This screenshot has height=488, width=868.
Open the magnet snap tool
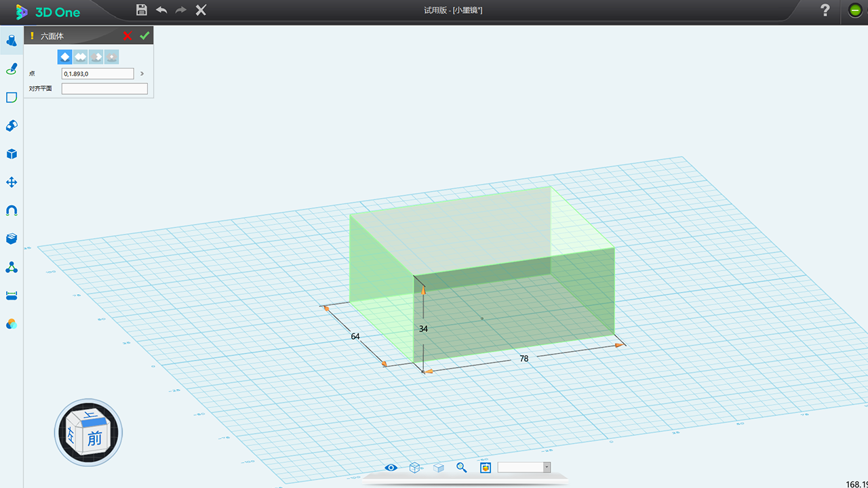(12, 211)
